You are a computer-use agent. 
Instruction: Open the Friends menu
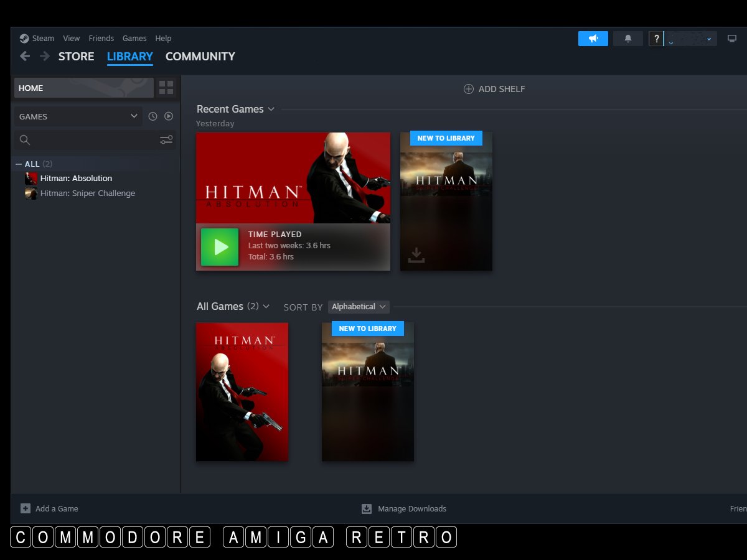pyautogui.click(x=101, y=39)
